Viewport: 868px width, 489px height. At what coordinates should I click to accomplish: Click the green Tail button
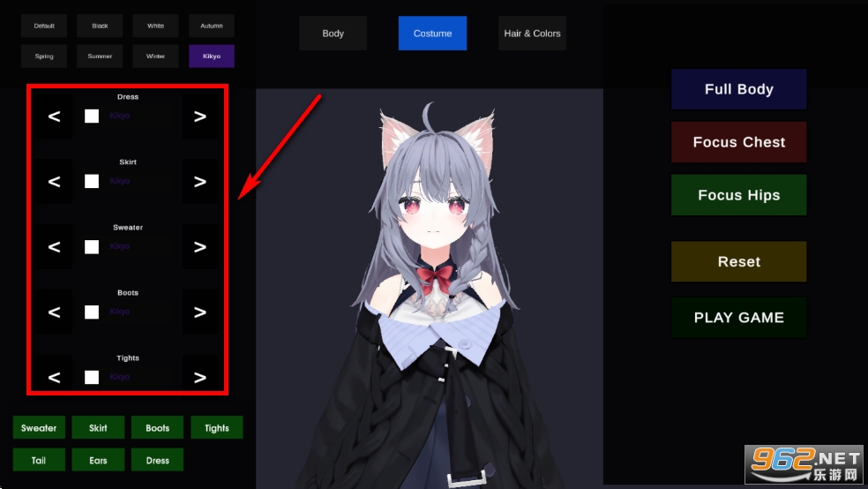[x=39, y=460]
